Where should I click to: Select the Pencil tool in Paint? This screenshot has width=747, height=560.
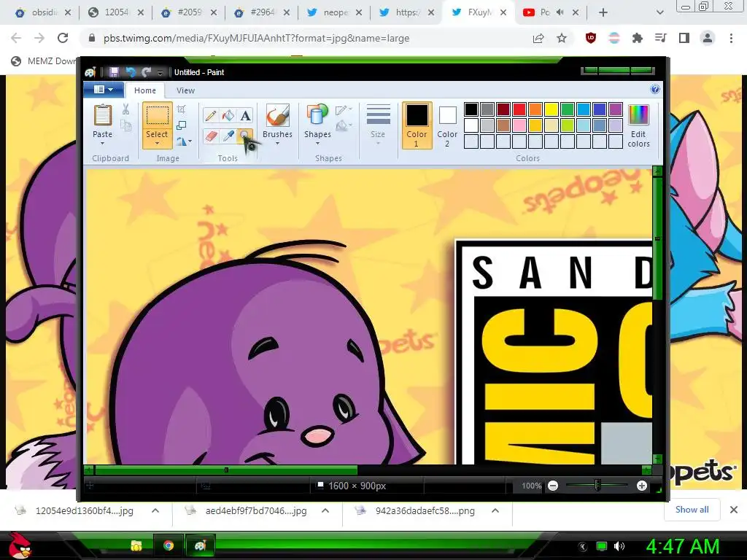pos(211,116)
